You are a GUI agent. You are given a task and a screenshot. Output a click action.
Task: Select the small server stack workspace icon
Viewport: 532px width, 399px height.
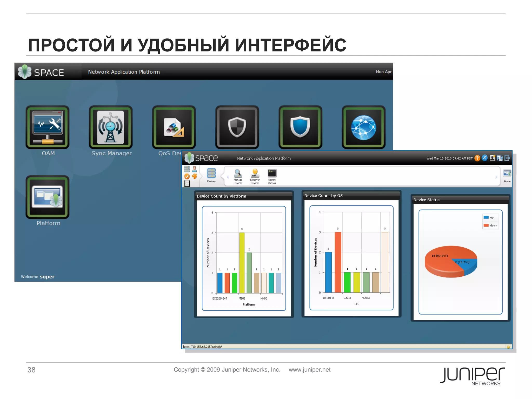tap(187, 169)
